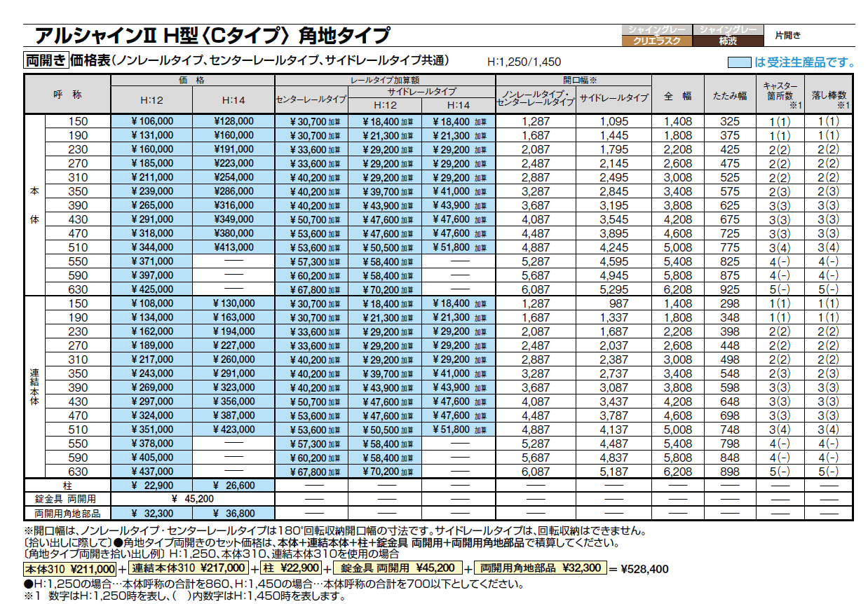This screenshot has height=604, width=868.
Task: Click the 両開き header badge
Action: pyautogui.click(x=46, y=59)
